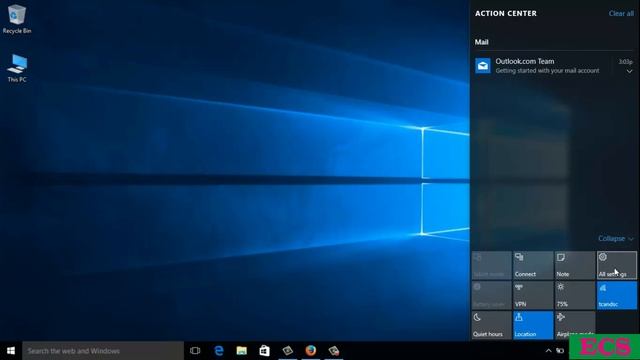Switch to Firefox on the taskbar

point(311,351)
